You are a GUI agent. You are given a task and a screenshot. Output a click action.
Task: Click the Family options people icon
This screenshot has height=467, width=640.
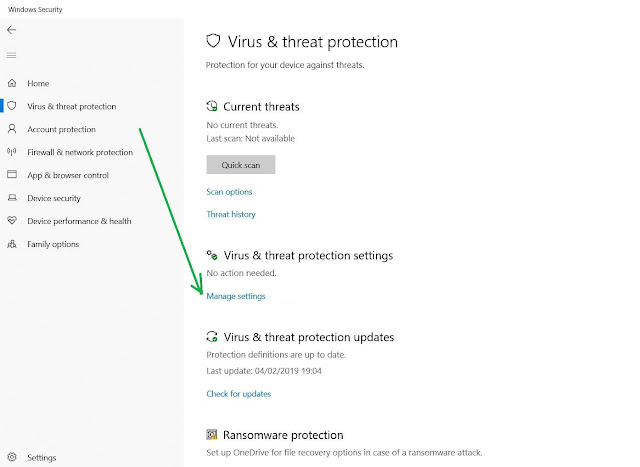[x=12, y=244]
